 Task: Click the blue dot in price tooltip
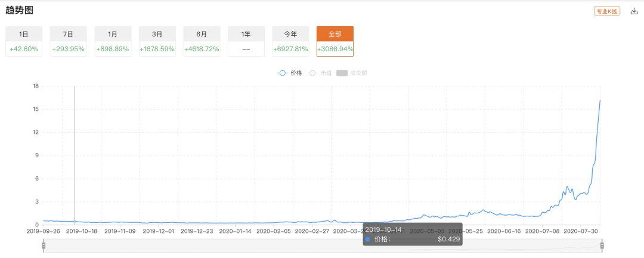click(368, 239)
